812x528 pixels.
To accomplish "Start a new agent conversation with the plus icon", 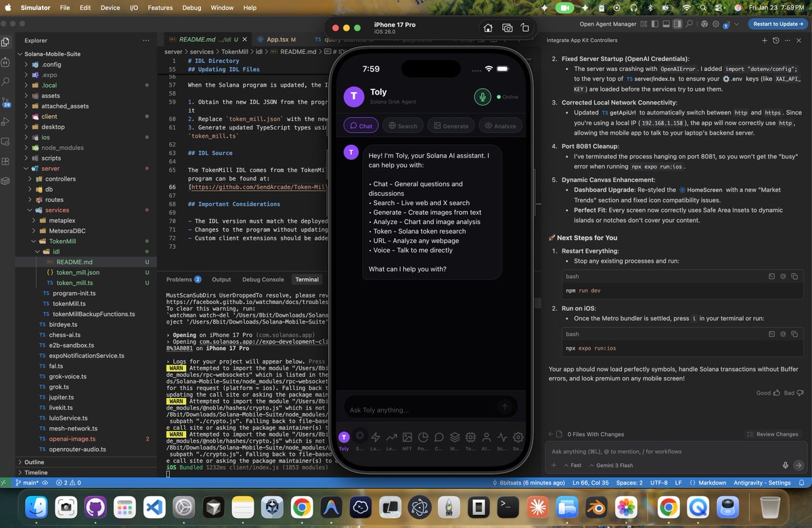I will pos(765,41).
